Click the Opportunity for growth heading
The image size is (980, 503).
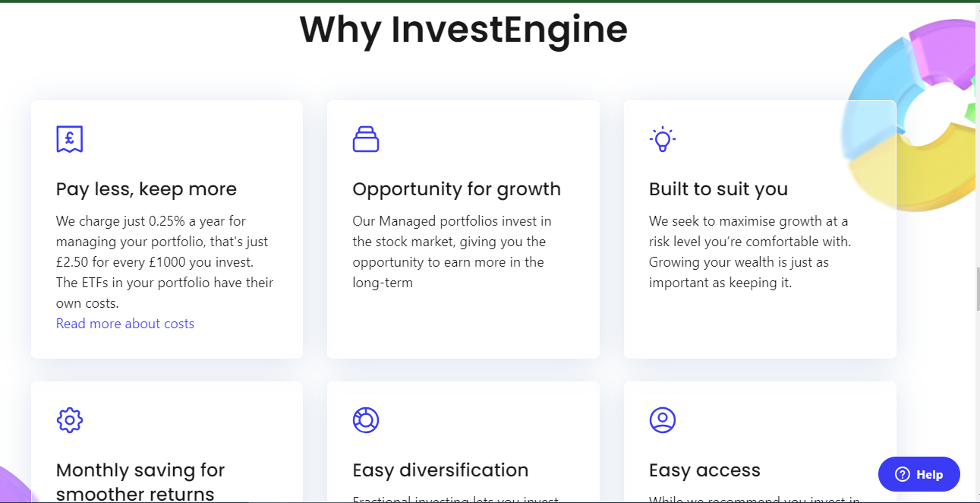pyautogui.click(x=457, y=189)
